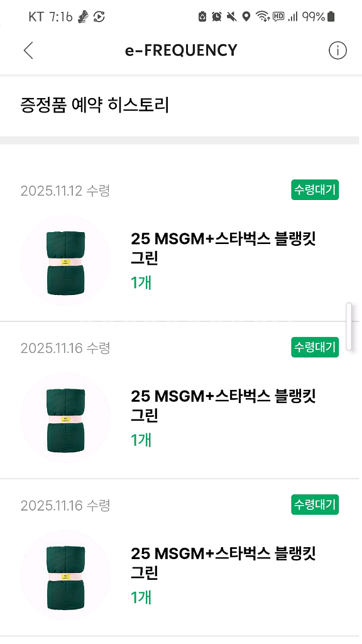Tap the back arrow to leave e-FREQUENCY
The height and width of the screenshot is (644, 362).
click(28, 50)
